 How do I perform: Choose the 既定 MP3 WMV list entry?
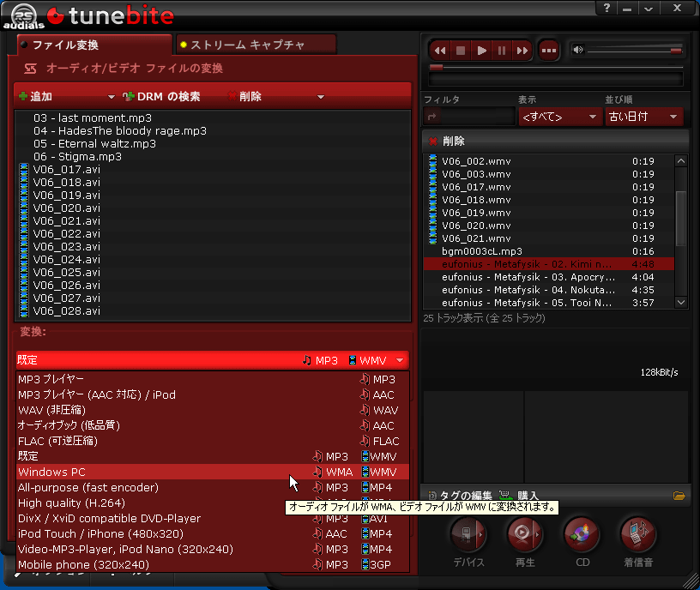213,456
